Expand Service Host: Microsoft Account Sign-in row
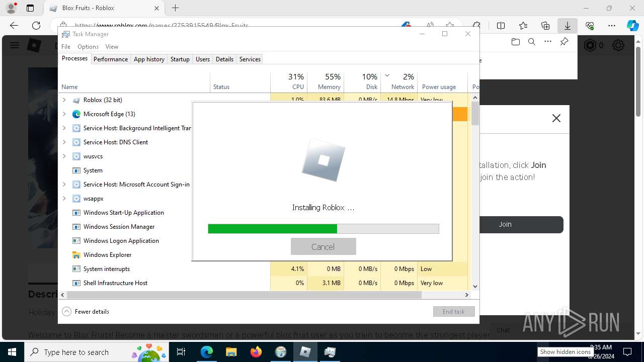644x362 pixels. coord(64,185)
